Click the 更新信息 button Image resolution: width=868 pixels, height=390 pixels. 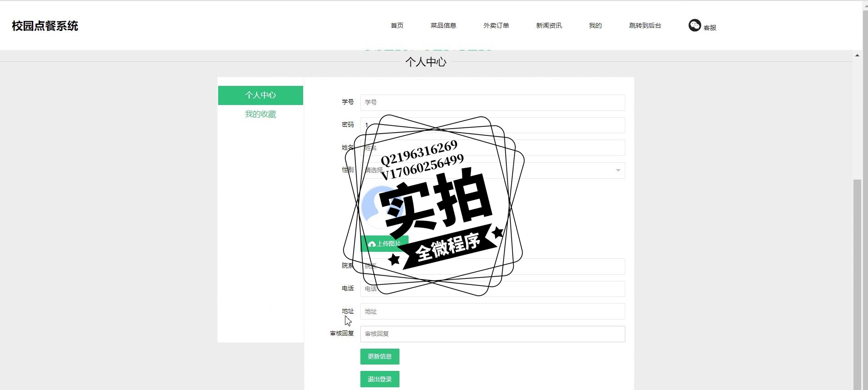[x=380, y=357]
